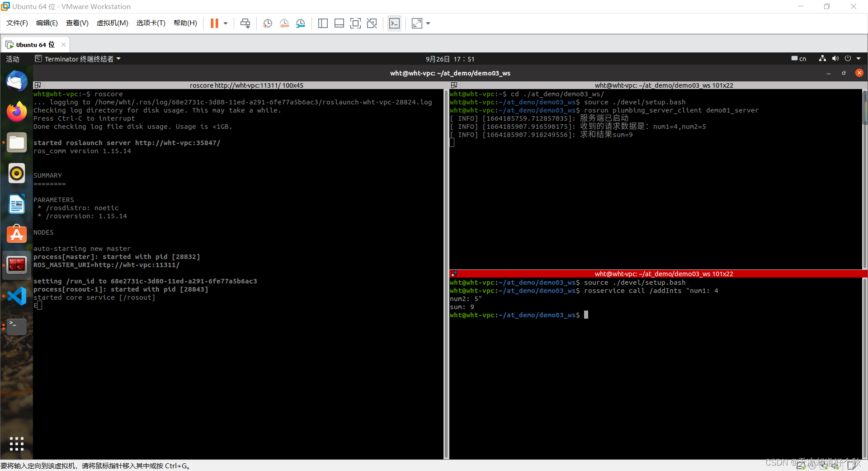Viewport: 868px width, 471px height.
Task: Click the power icon in Ubuntu top bar
Action: coord(848,59)
